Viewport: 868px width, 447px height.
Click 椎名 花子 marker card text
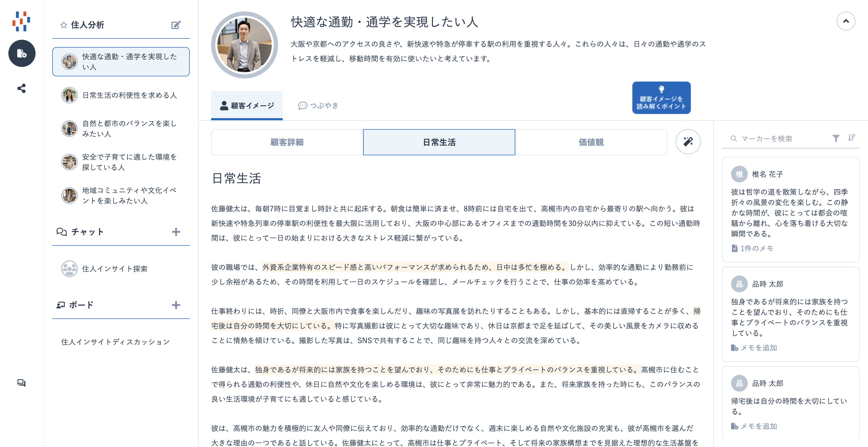[x=789, y=213]
